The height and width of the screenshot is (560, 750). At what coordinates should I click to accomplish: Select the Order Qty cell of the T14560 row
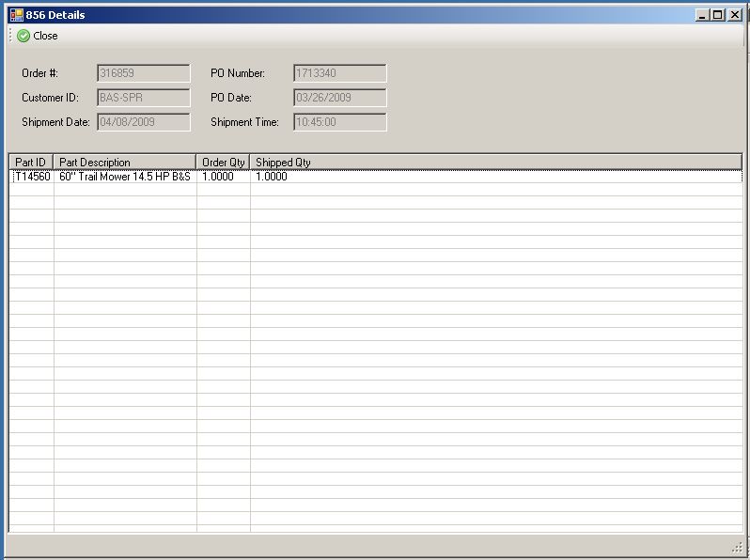point(223,177)
